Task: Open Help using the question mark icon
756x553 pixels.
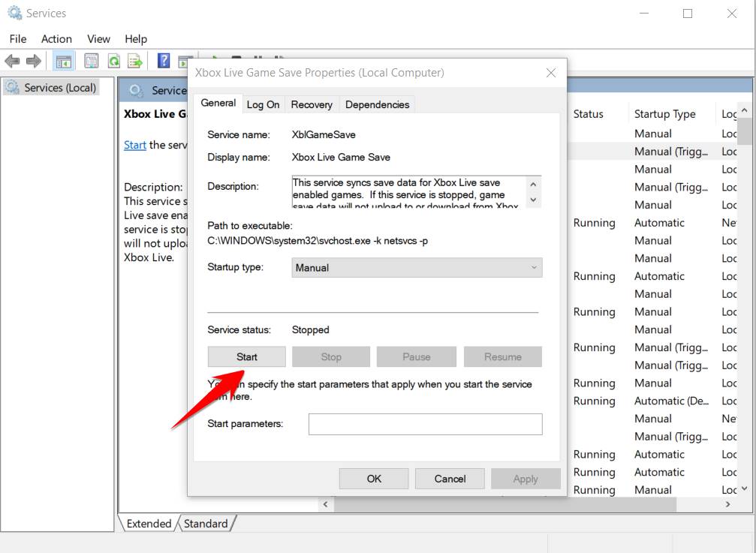Action: coord(164,61)
